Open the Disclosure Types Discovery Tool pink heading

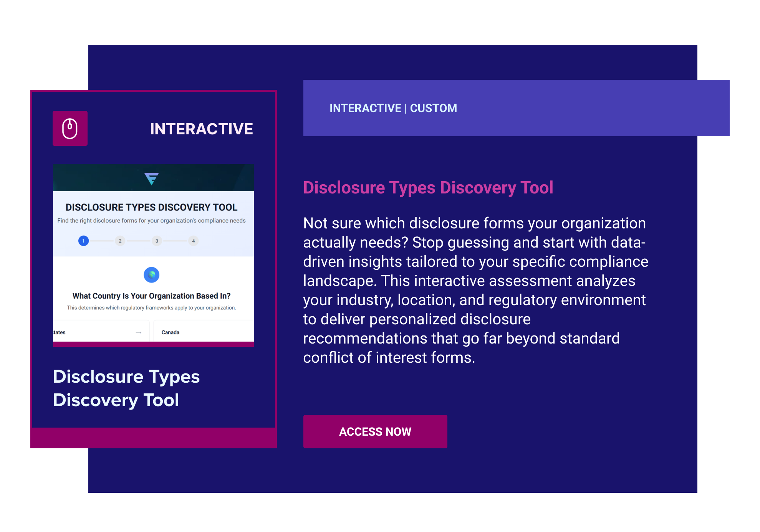click(x=428, y=188)
